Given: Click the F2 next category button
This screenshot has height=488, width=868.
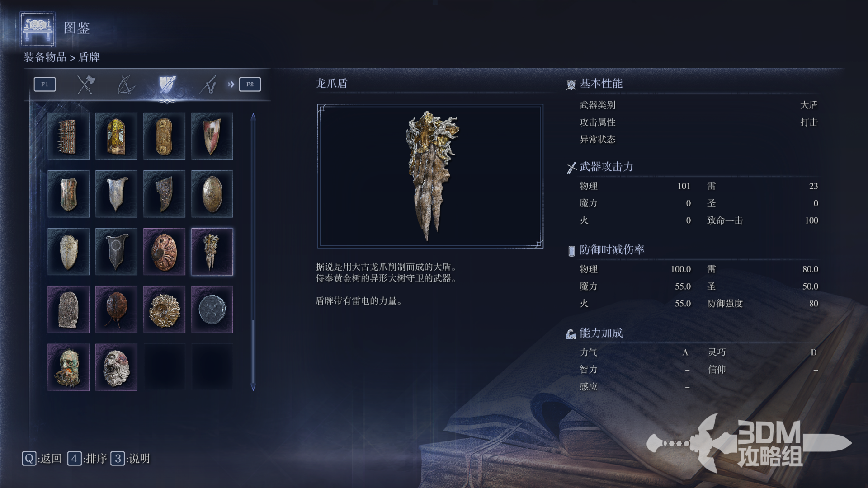Looking at the screenshot, I should 250,84.
